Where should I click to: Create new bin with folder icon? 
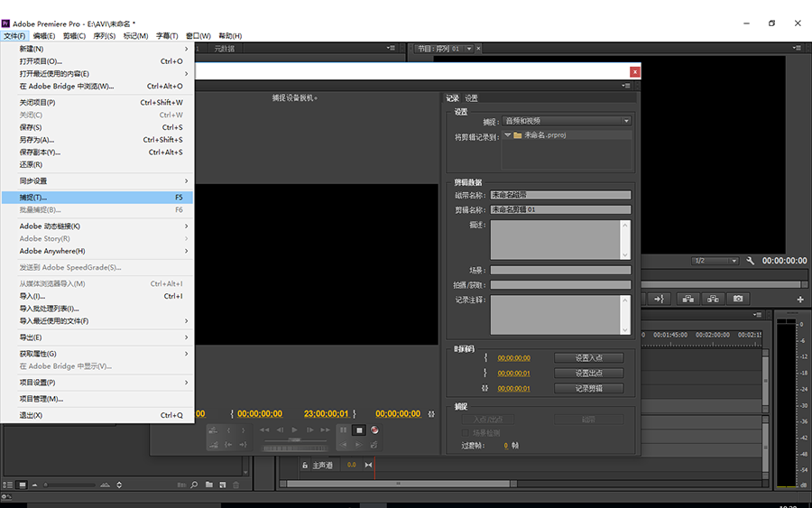tap(208, 485)
